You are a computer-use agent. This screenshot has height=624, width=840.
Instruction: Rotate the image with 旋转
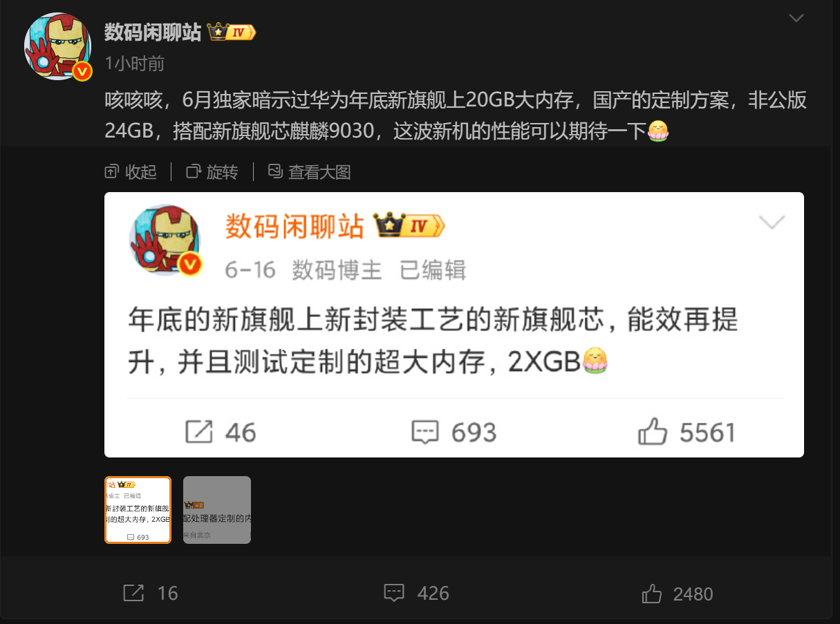212,172
